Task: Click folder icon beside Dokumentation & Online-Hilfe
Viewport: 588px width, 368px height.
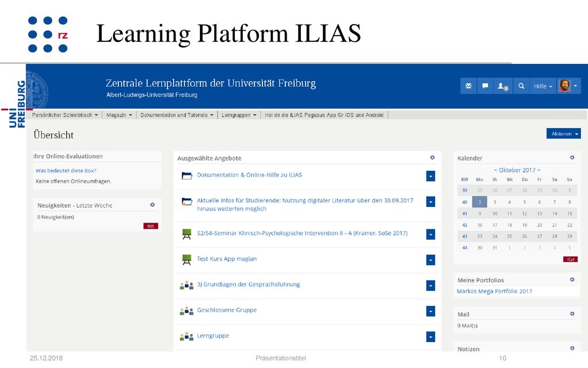Action: 187,175
